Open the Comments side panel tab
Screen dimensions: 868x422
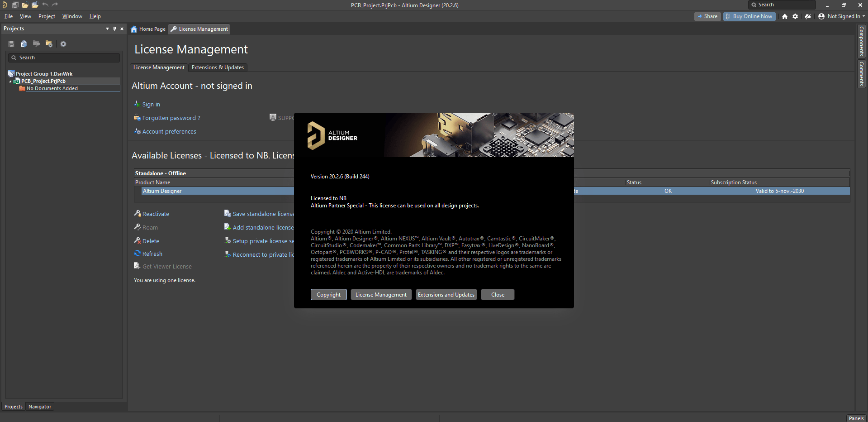[x=862, y=74]
